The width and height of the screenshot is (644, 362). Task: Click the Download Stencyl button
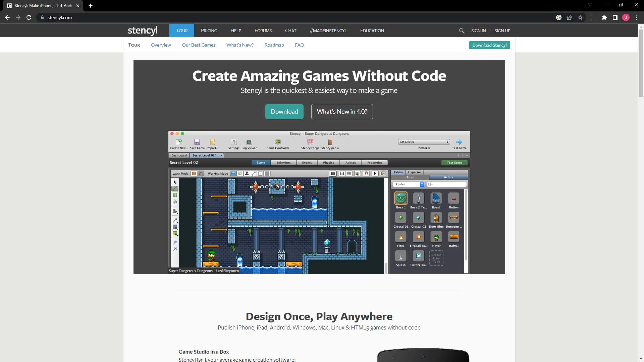(x=489, y=45)
